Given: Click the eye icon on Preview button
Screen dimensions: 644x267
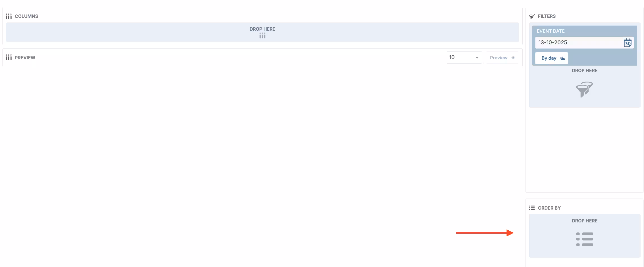Looking at the screenshot, I should pyautogui.click(x=513, y=58).
